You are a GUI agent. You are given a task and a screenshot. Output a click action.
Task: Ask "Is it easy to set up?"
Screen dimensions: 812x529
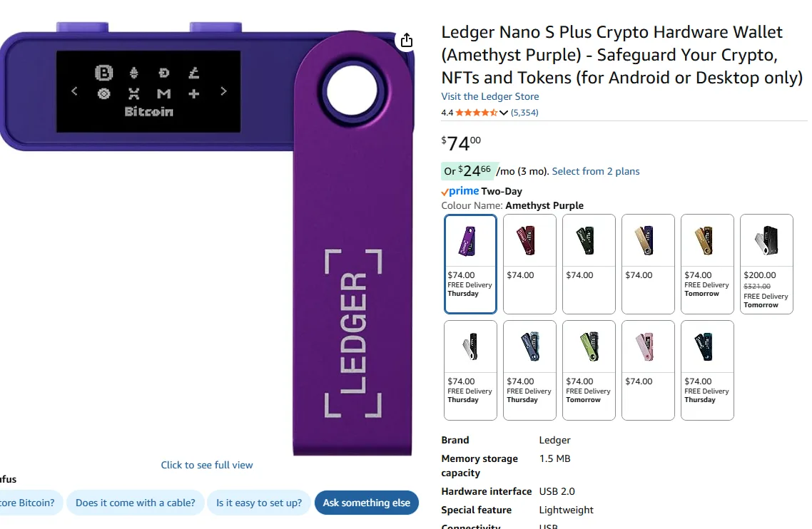coord(259,503)
